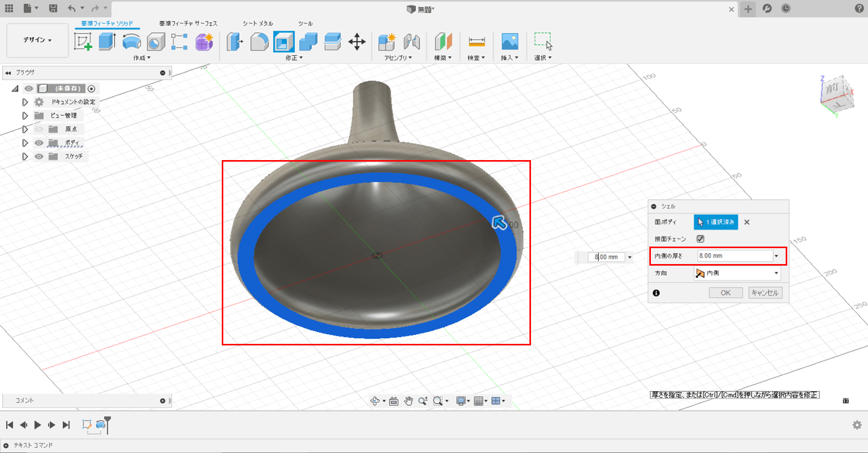Select the Move/Copy arrows tool
Screen dimensions: 868x453
point(357,42)
